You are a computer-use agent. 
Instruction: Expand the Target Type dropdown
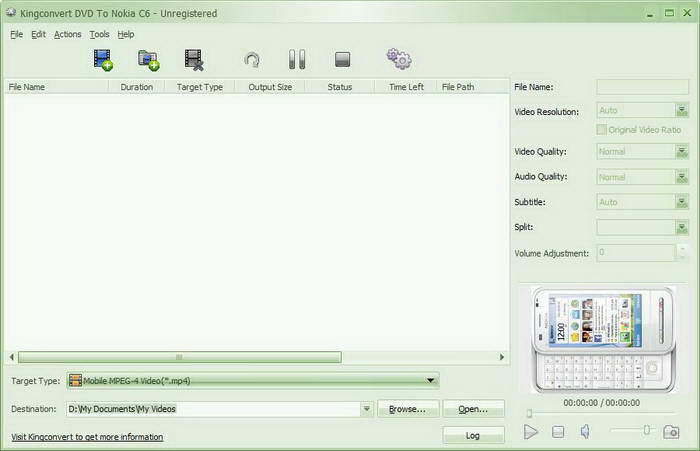tap(431, 380)
